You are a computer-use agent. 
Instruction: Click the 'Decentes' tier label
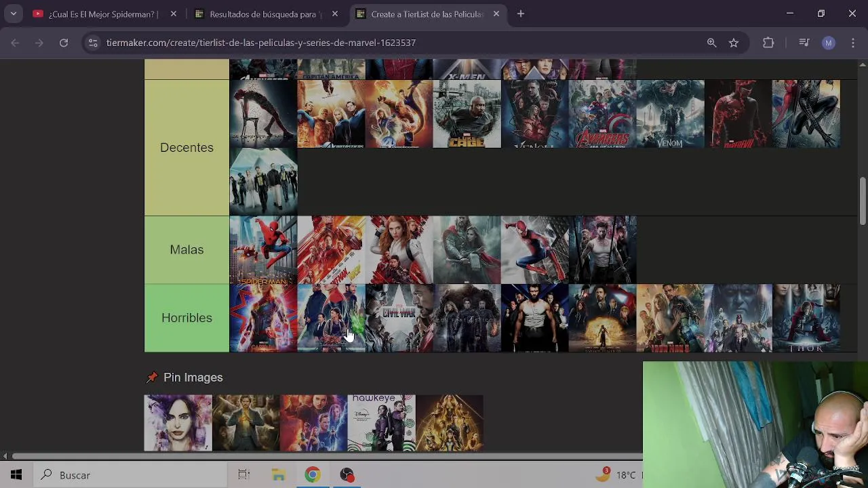[x=186, y=148]
